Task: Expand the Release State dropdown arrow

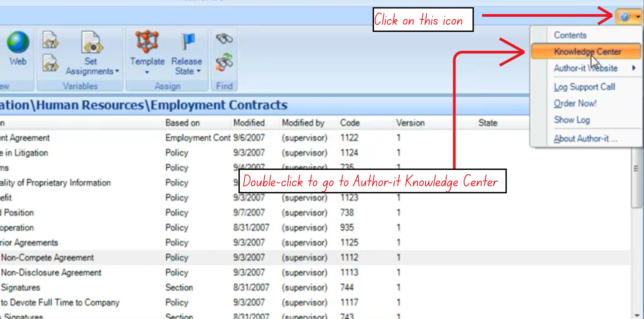Action: coord(199,71)
